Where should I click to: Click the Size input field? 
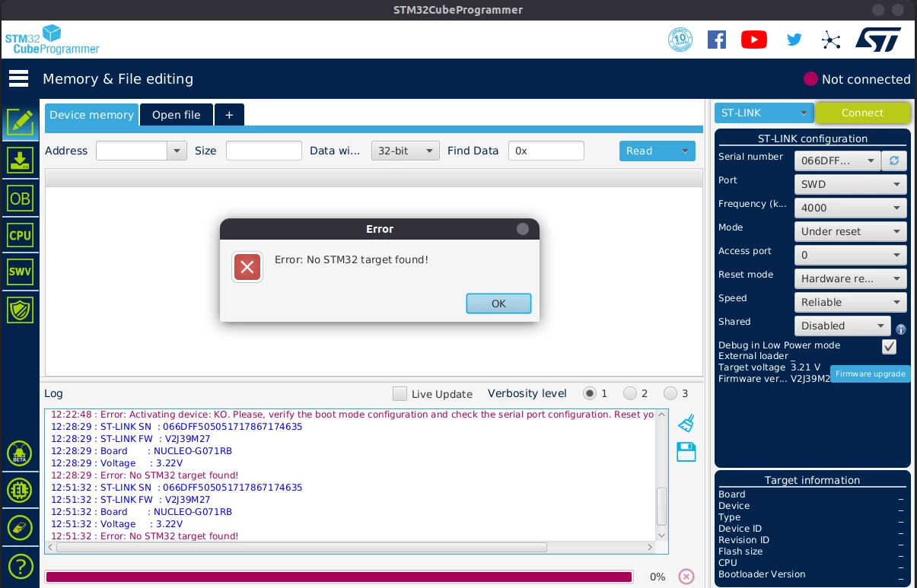coord(264,151)
